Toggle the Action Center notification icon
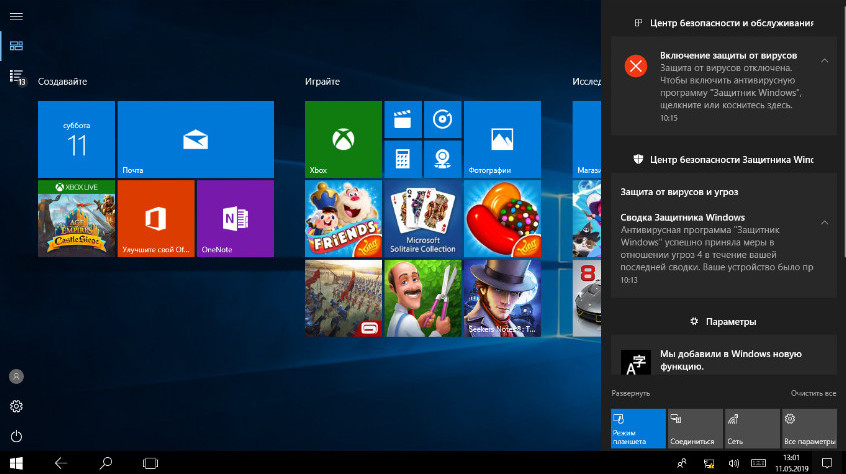846x474 pixels. click(x=827, y=463)
